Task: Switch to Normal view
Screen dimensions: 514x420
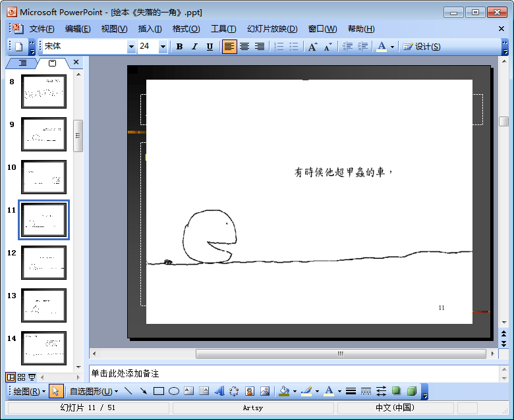Action: pos(11,377)
